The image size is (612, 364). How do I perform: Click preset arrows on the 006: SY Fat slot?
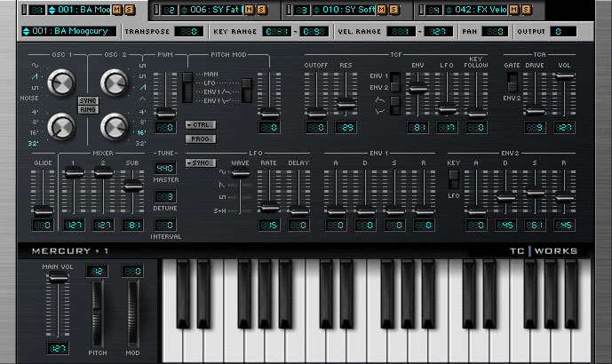(184, 10)
